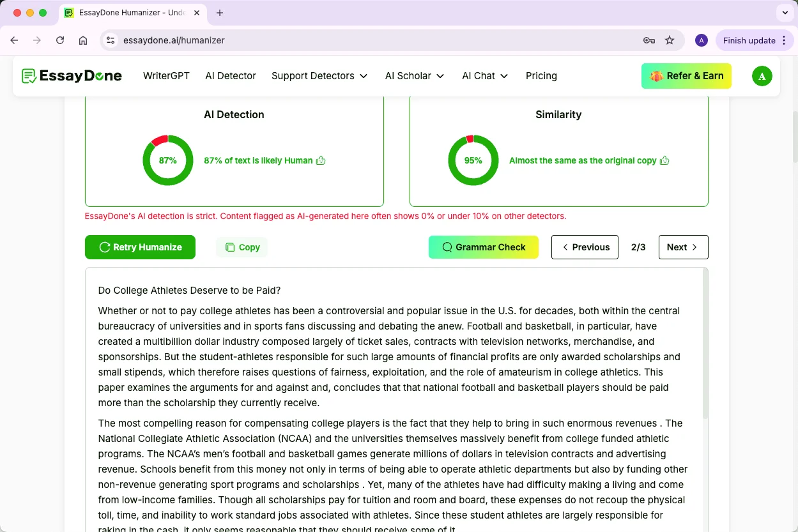Click thumbs-up icon beside Similarity result

pos(664,160)
